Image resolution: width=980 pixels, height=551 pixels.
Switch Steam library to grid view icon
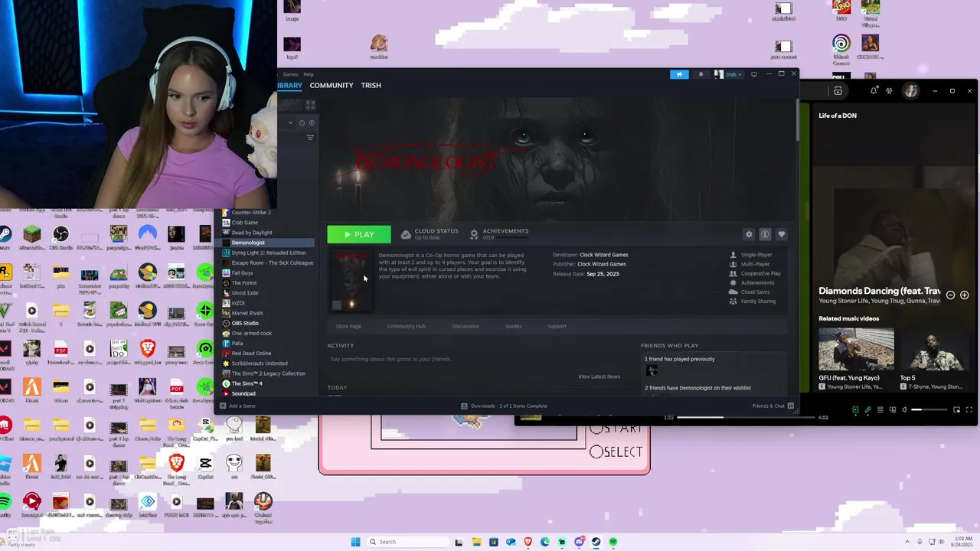[x=310, y=104]
